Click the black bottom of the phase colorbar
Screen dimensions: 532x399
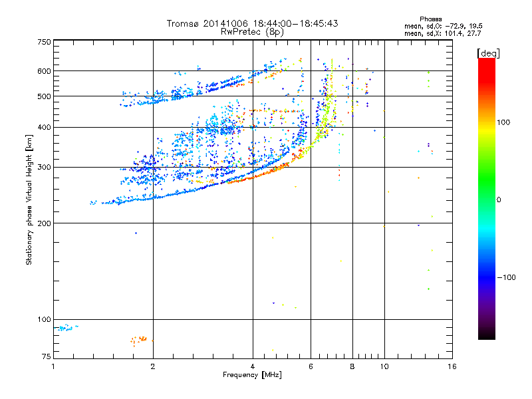click(487, 336)
